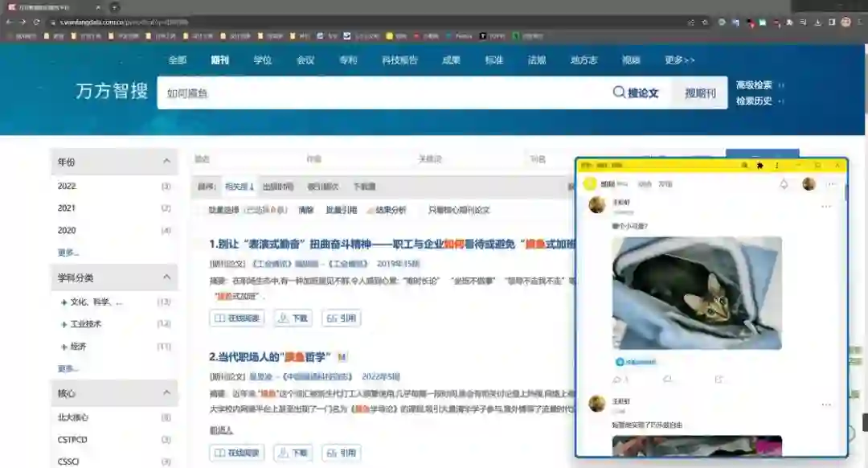Screen dimensions: 868x468
Task: Filter results by year 2022
Action: point(67,186)
